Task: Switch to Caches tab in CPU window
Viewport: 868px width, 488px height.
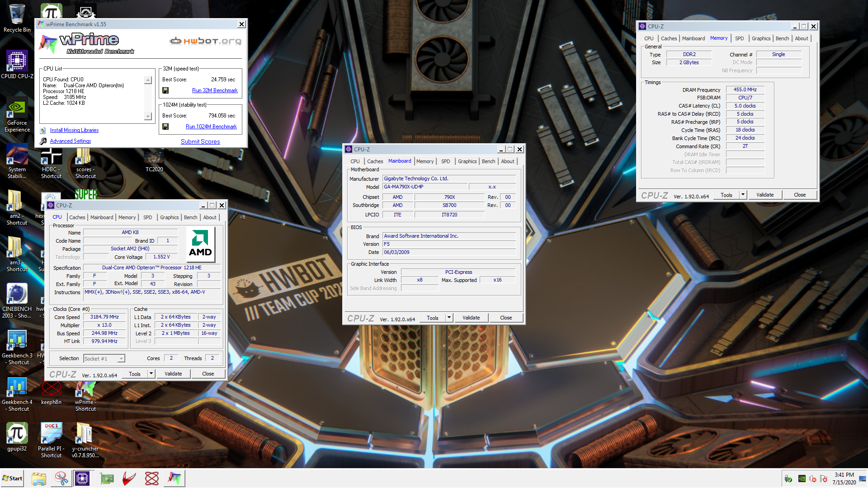Action: click(x=77, y=217)
